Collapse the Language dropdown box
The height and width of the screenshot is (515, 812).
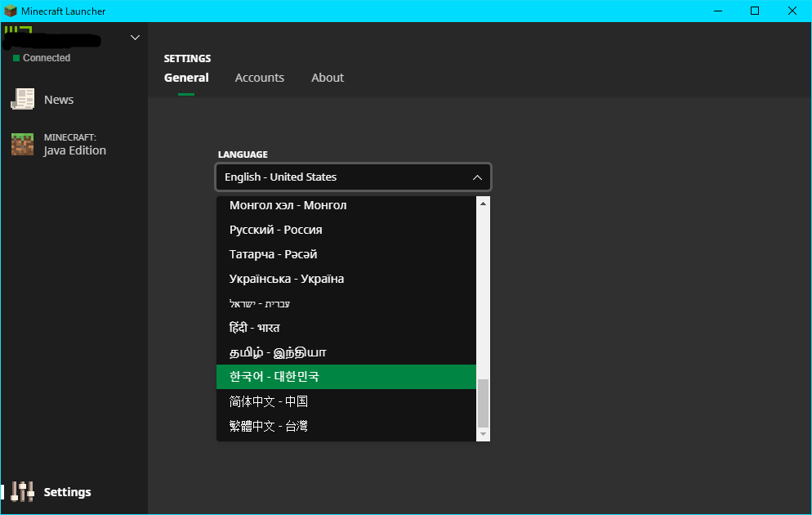[x=353, y=177]
